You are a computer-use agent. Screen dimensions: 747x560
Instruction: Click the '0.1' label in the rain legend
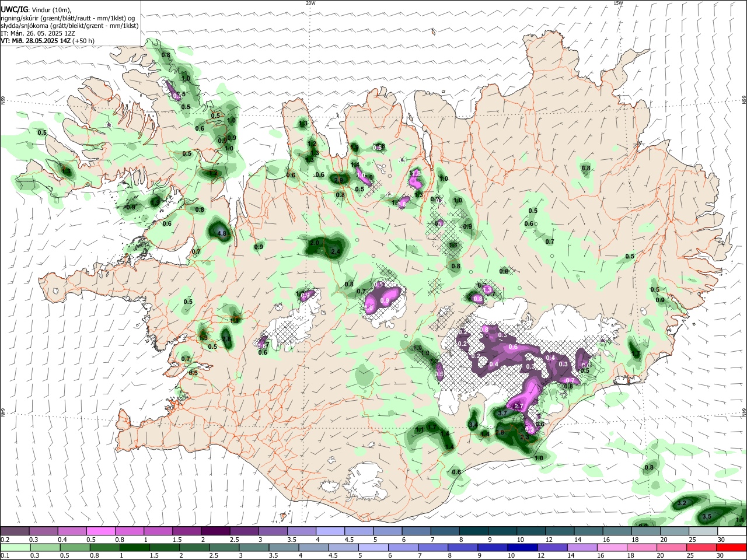[5, 556]
